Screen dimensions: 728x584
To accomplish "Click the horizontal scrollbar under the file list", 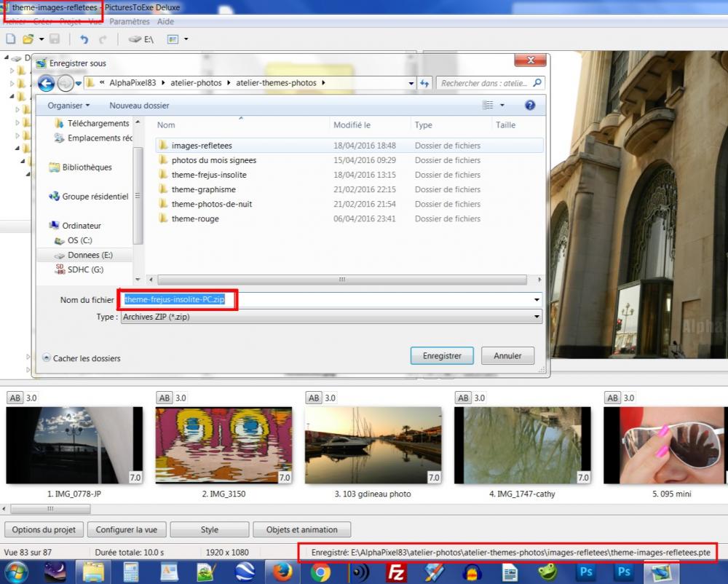I will (342, 280).
